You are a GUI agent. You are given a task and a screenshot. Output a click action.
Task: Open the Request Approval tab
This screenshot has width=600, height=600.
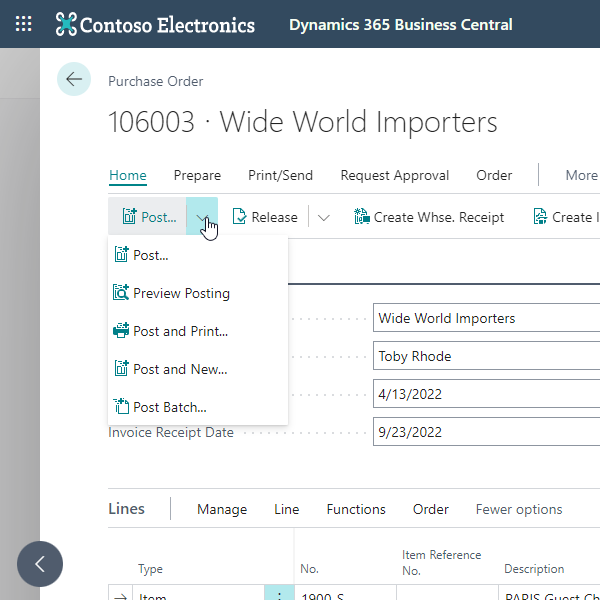coord(395,175)
